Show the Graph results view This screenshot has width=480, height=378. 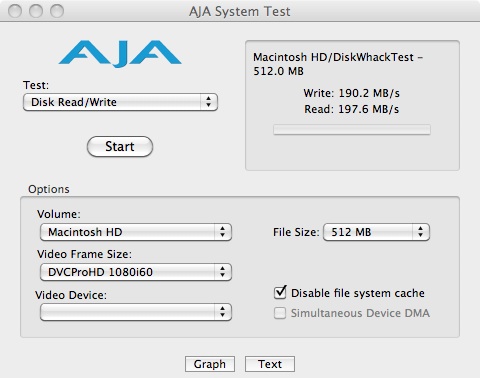click(x=210, y=364)
